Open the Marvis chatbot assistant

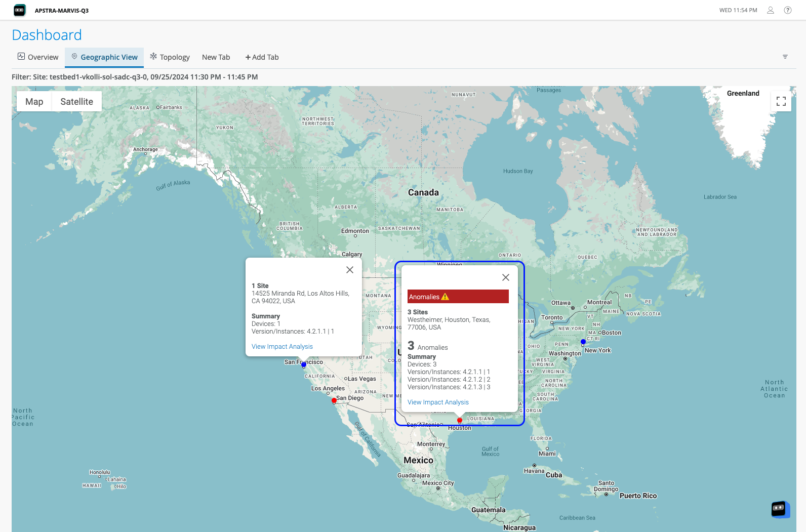tap(780, 509)
